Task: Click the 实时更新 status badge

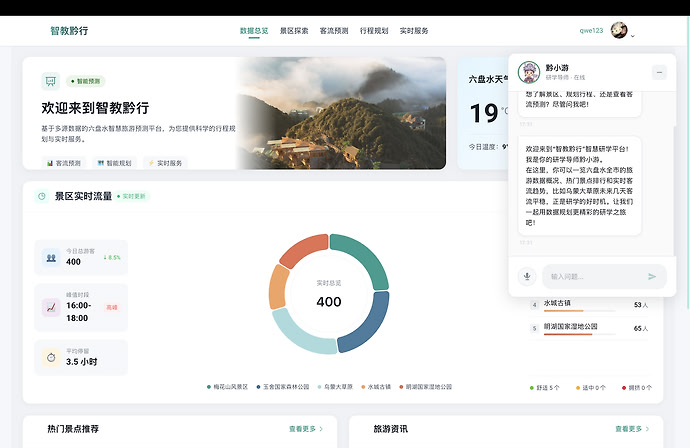Action: point(132,196)
